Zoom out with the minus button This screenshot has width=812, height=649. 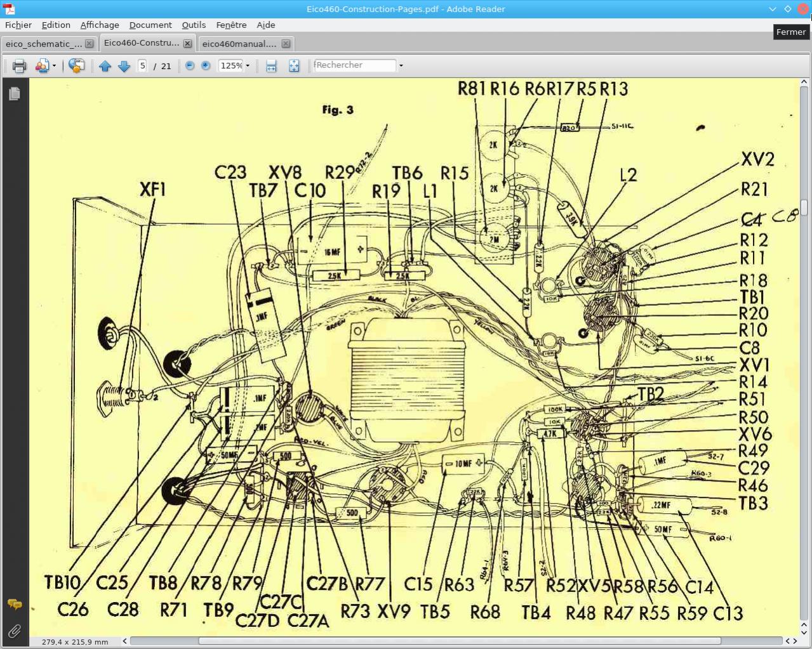(x=190, y=65)
